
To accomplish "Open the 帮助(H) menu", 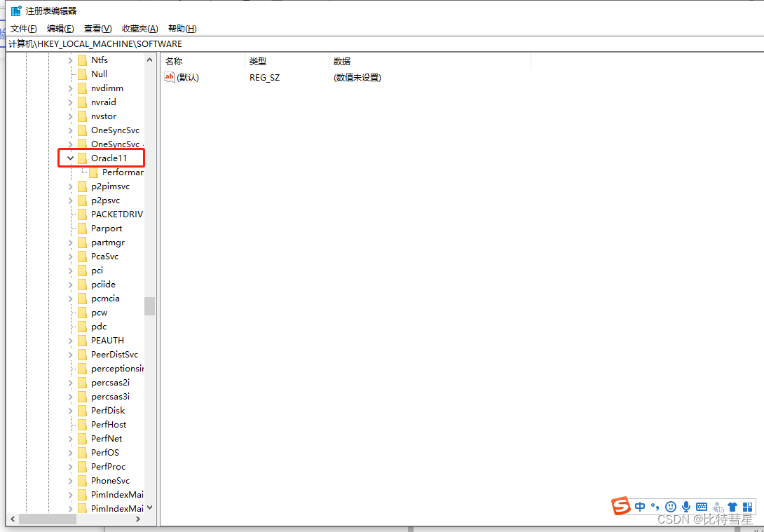I will coord(182,29).
